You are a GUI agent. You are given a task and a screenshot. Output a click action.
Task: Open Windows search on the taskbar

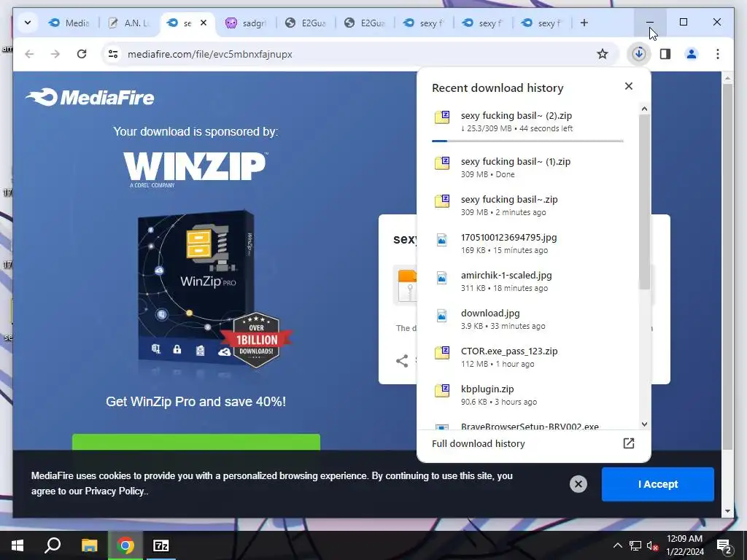pos(53,545)
